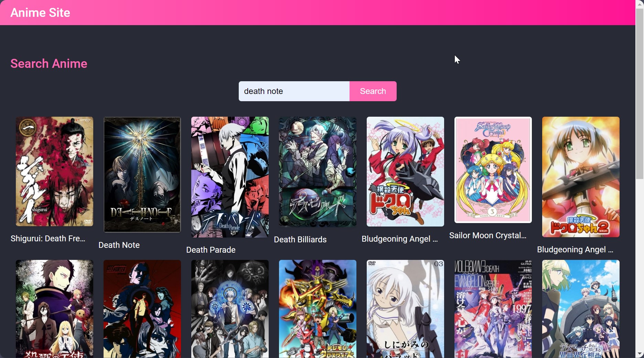Open the Death Parade poster image
Screen dimensions: 644x358
tap(230, 177)
